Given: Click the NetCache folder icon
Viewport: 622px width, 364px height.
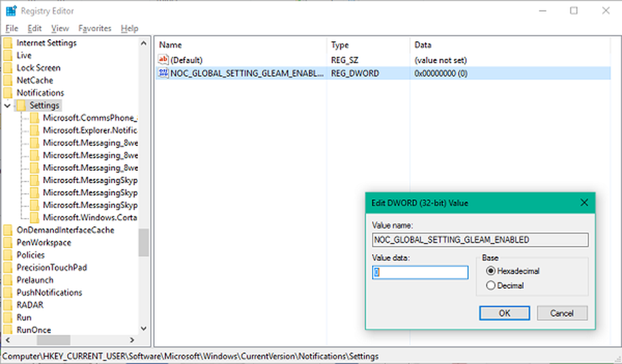Looking at the screenshot, I should click(x=8, y=80).
